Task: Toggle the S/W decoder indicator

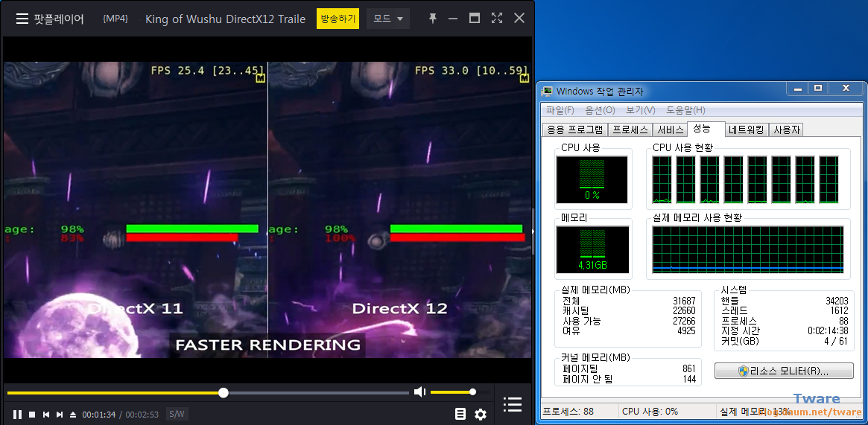Action: 177,414
